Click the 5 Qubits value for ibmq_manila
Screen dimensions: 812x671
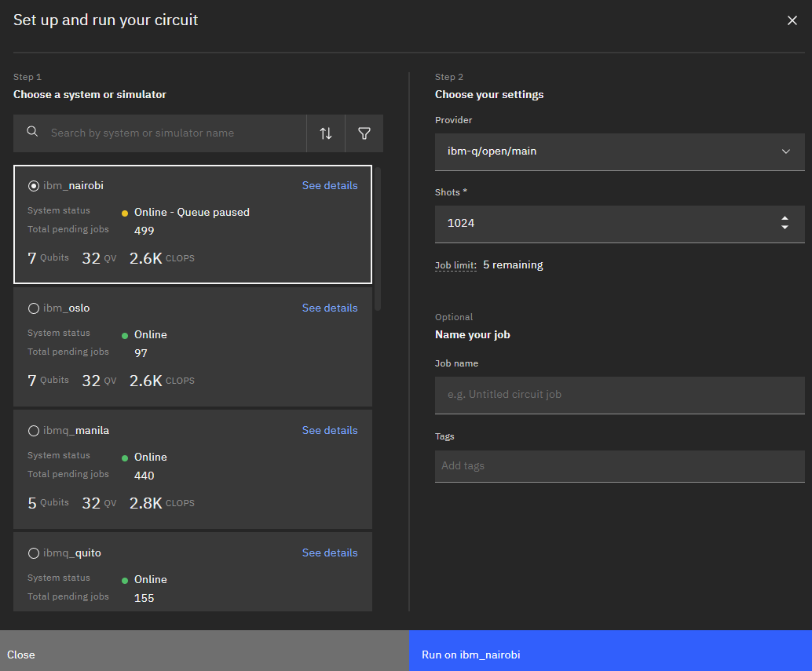tap(48, 503)
